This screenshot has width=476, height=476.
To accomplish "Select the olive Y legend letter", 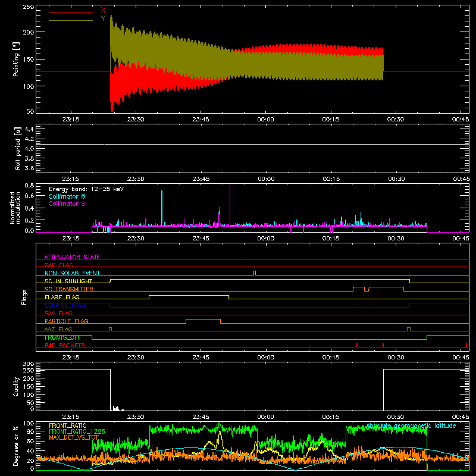I will click(x=103, y=18).
